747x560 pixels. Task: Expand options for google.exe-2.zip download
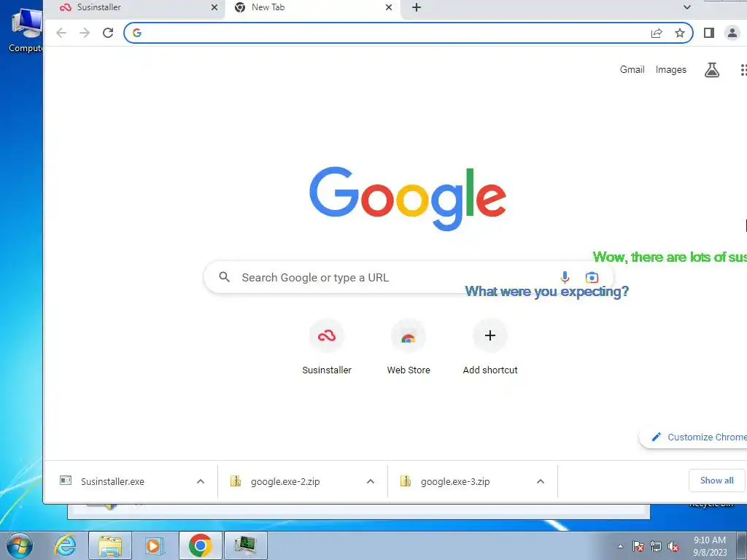371,481
